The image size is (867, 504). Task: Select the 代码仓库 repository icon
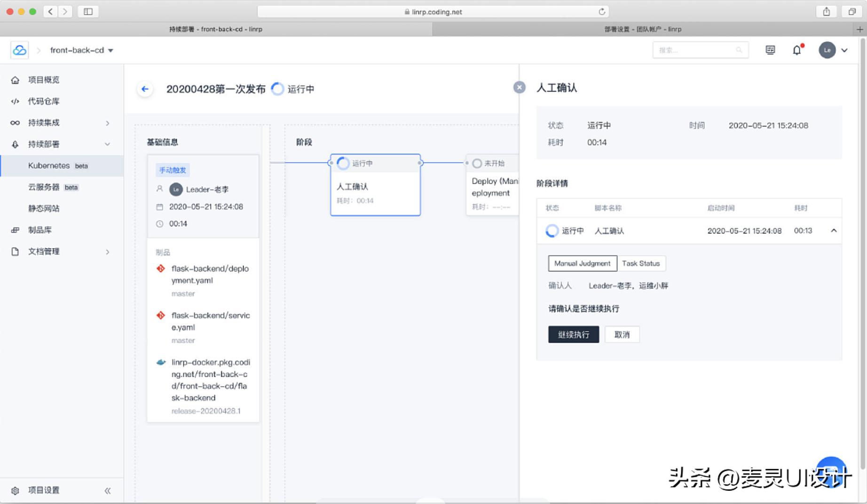[x=15, y=101]
